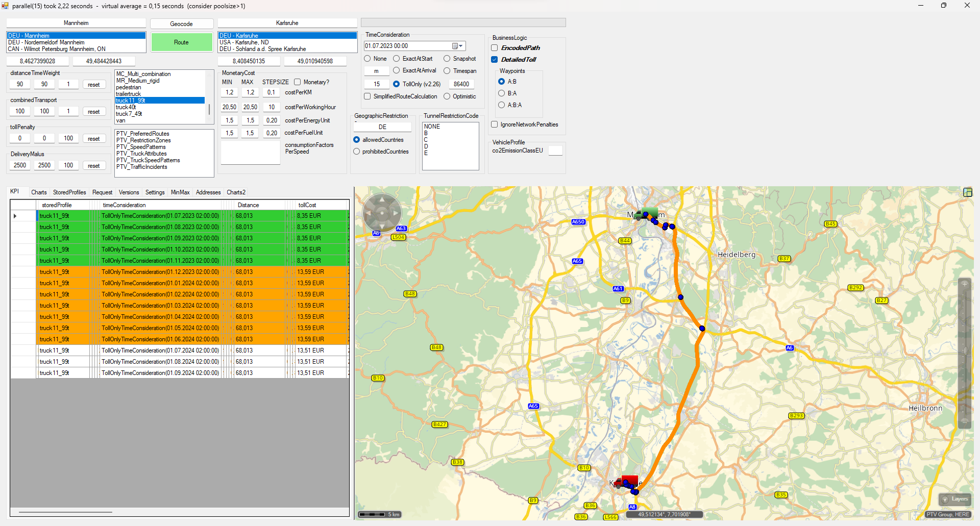Screen dimensions: 980x526
Task: Click the row selector arrow of first grid row
Action: tap(15, 216)
